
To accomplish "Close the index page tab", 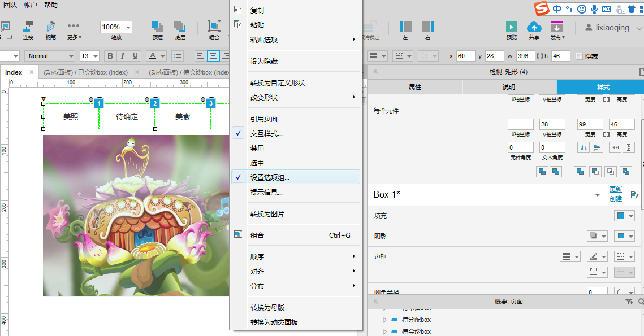I will 32,72.
